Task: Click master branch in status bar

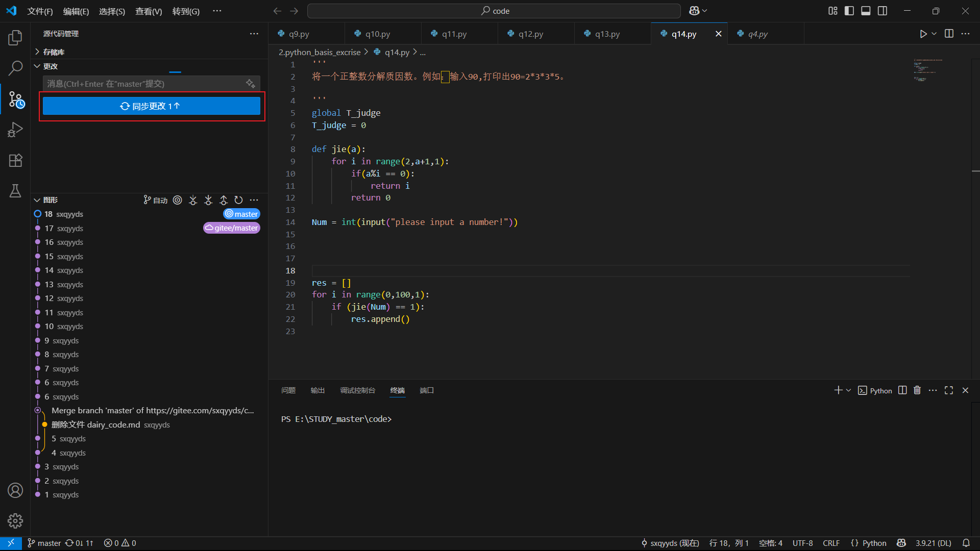Action: pos(44,543)
